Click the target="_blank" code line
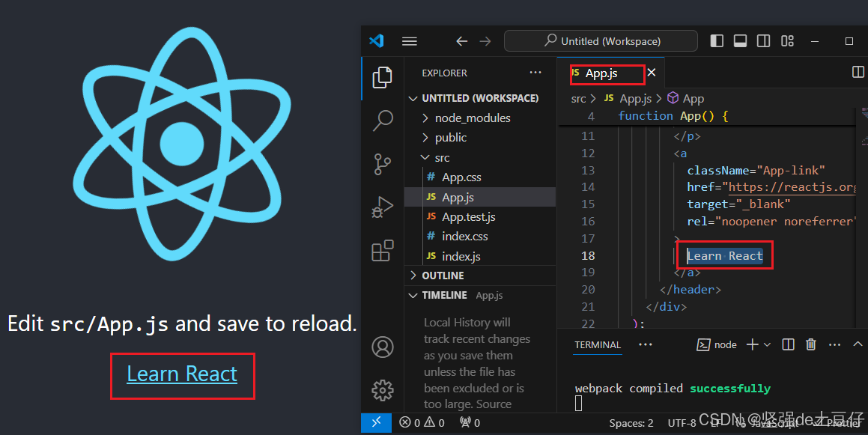Image resolution: width=868 pixels, height=435 pixels. [x=739, y=204]
